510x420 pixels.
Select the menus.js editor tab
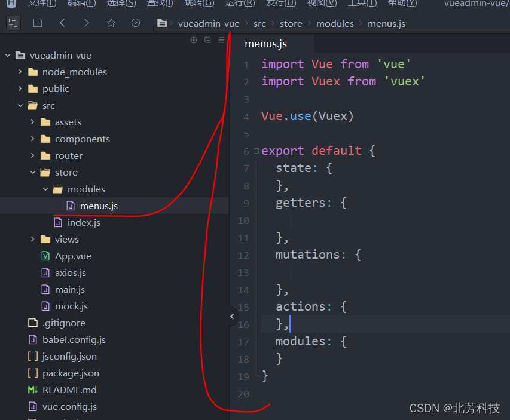click(x=265, y=44)
